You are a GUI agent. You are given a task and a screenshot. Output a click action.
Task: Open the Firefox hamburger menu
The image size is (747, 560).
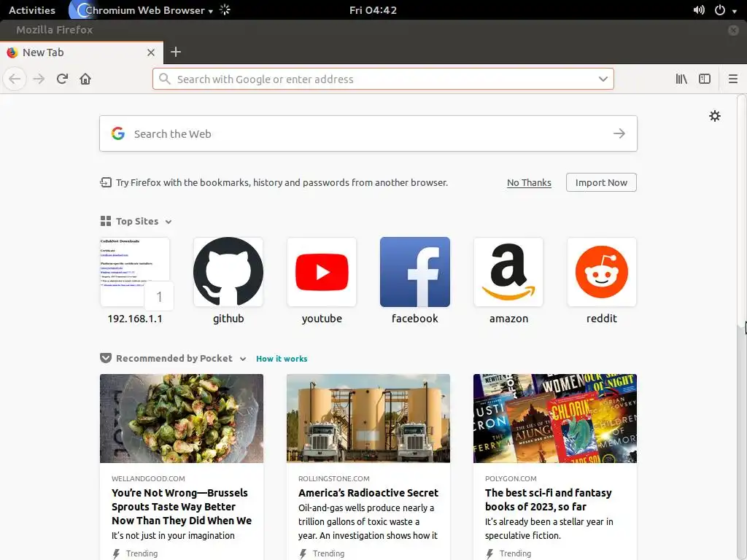732,79
